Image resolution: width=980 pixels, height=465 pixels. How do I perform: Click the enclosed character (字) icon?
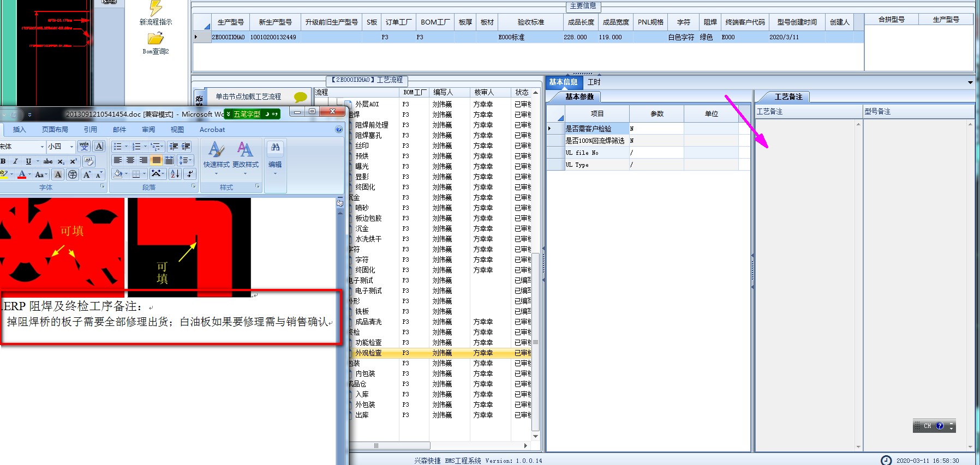pyautogui.click(x=73, y=174)
